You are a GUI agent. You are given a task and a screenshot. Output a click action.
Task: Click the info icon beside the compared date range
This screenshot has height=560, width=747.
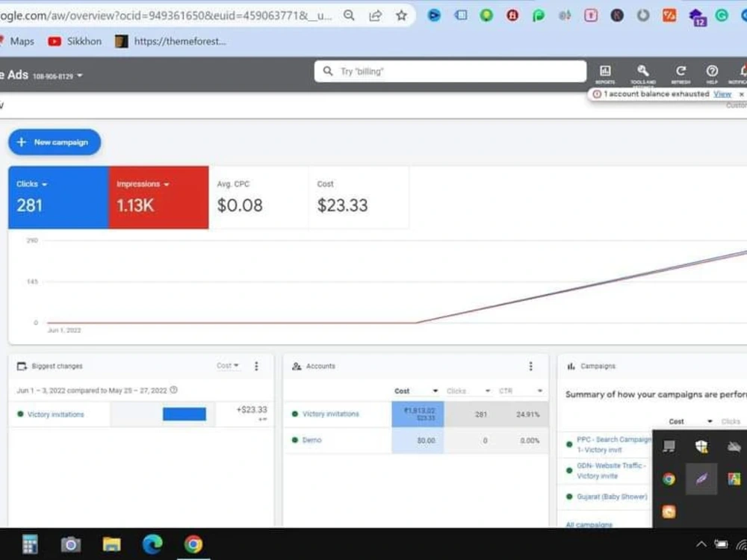[174, 390]
